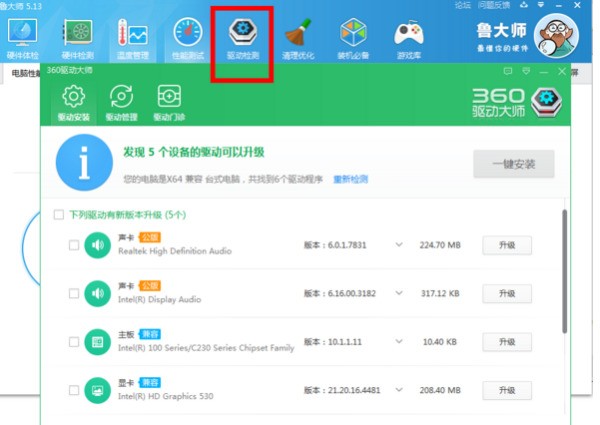Switch to the 驱动管理 tab
The width and height of the screenshot is (600, 425).
(120, 102)
